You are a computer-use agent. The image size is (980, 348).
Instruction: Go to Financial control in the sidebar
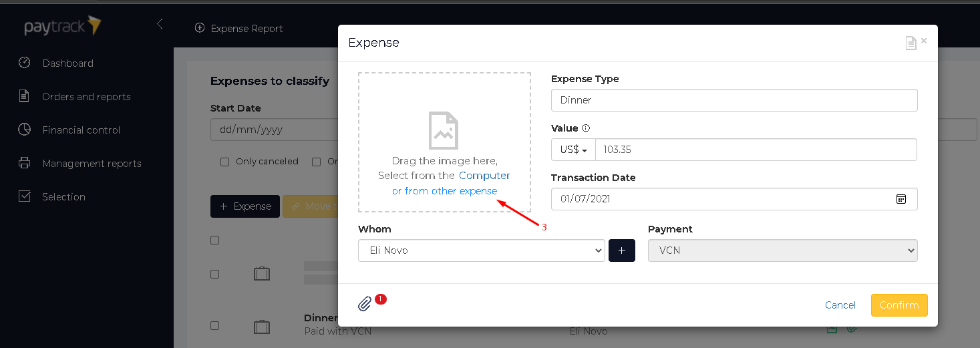tap(81, 130)
